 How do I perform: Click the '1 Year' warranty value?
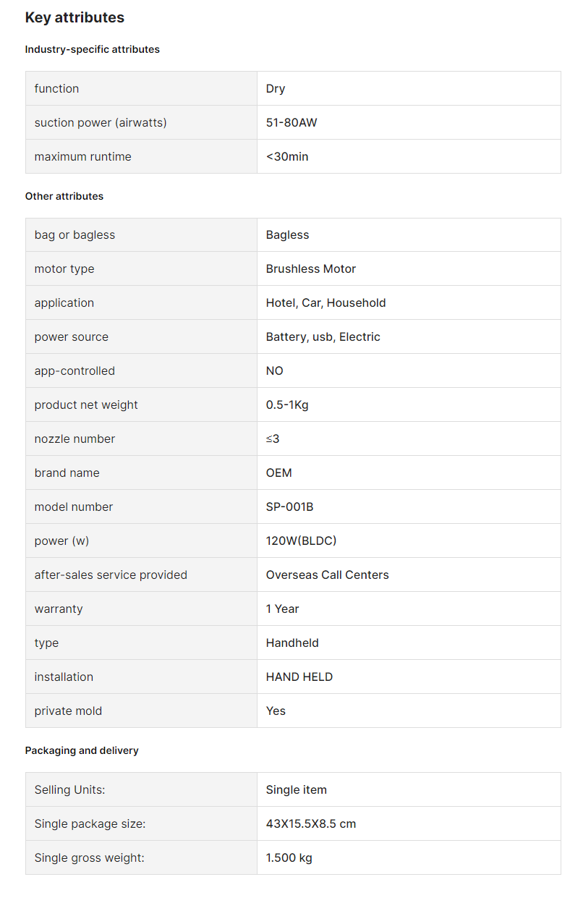point(283,609)
